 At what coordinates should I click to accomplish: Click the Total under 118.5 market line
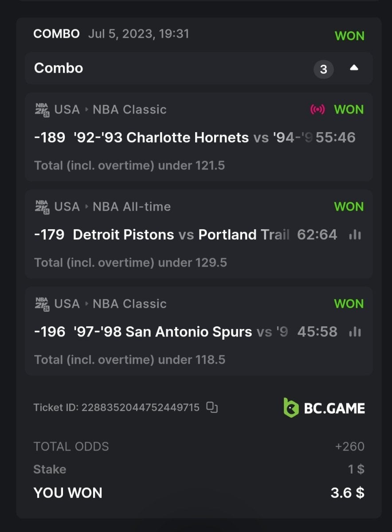pyautogui.click(x=129, y=360)
